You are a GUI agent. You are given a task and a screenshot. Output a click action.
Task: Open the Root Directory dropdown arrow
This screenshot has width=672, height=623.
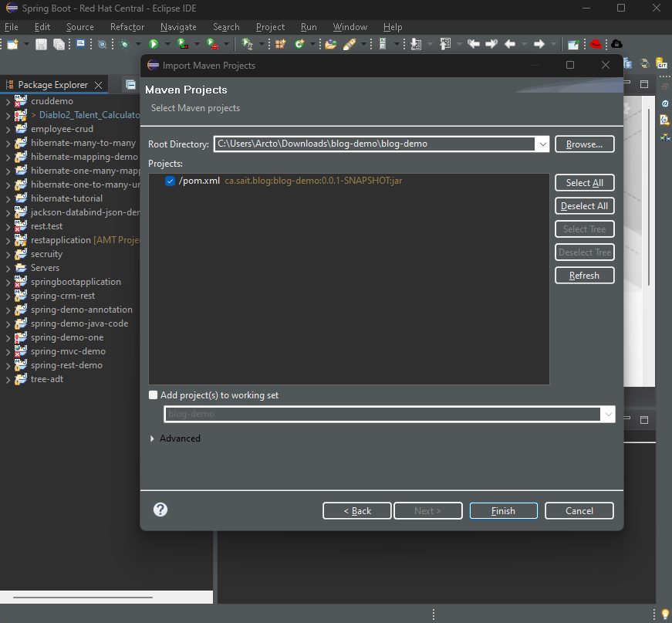pos(542,144)
